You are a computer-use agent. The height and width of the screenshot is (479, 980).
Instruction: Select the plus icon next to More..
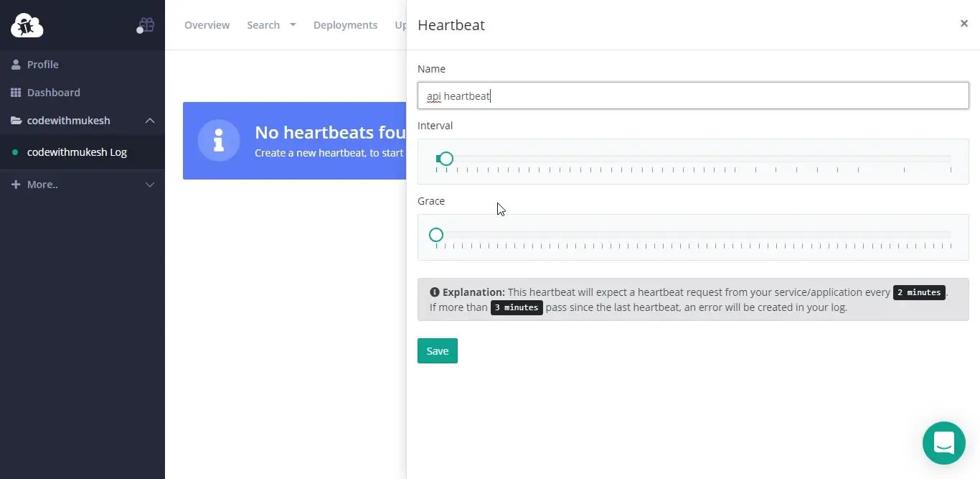(x=16, y=185)
